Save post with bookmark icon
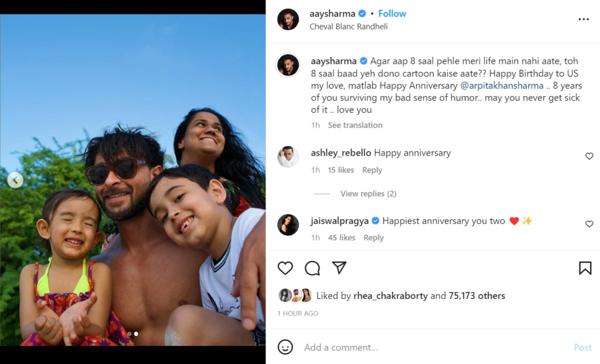 pos(585,268)
